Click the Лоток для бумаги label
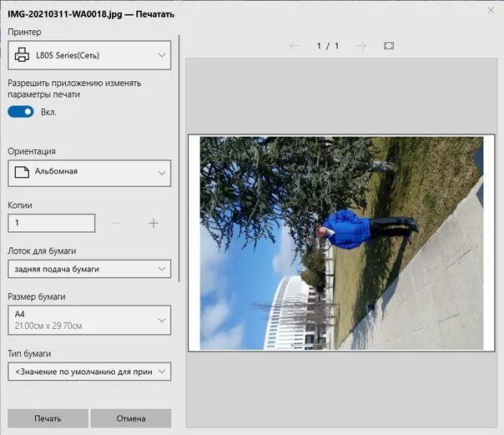 pyautogui.click(x=42, y=250)
